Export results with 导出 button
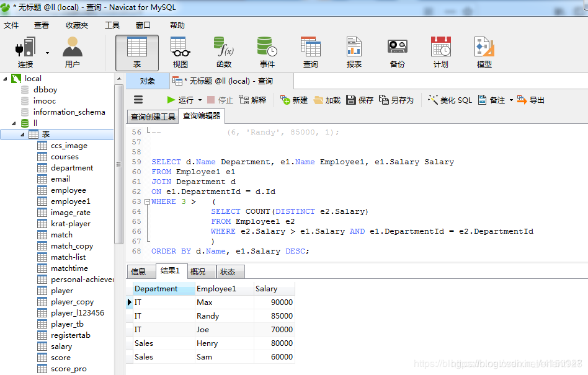The image size is (588, 375). pos(530,100)
